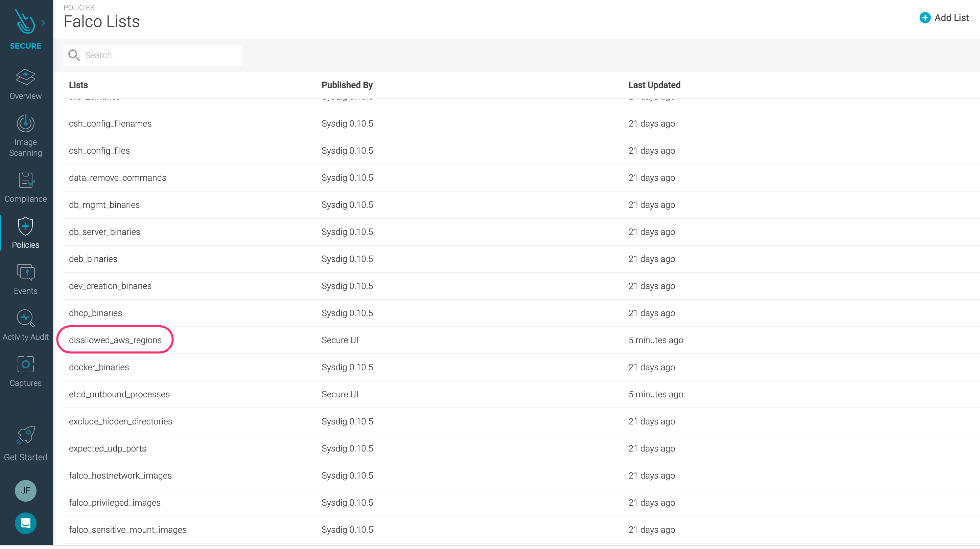Click 21 days ago in deb_binaries row
Screen dimensions: 980x549
coord(652,259)
